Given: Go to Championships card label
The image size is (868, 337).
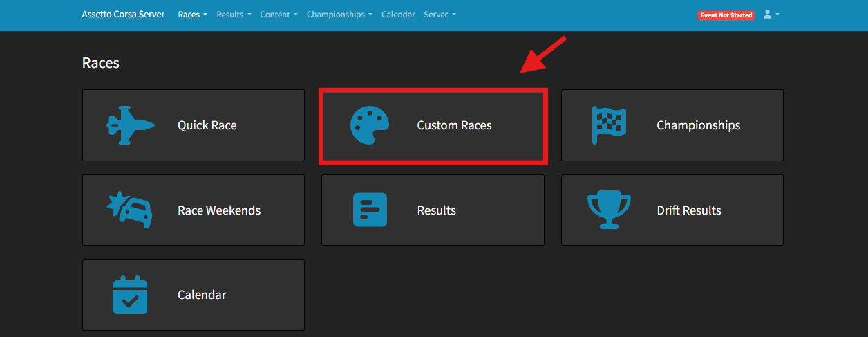Looking at the screenshot, I should coord(698,125).
